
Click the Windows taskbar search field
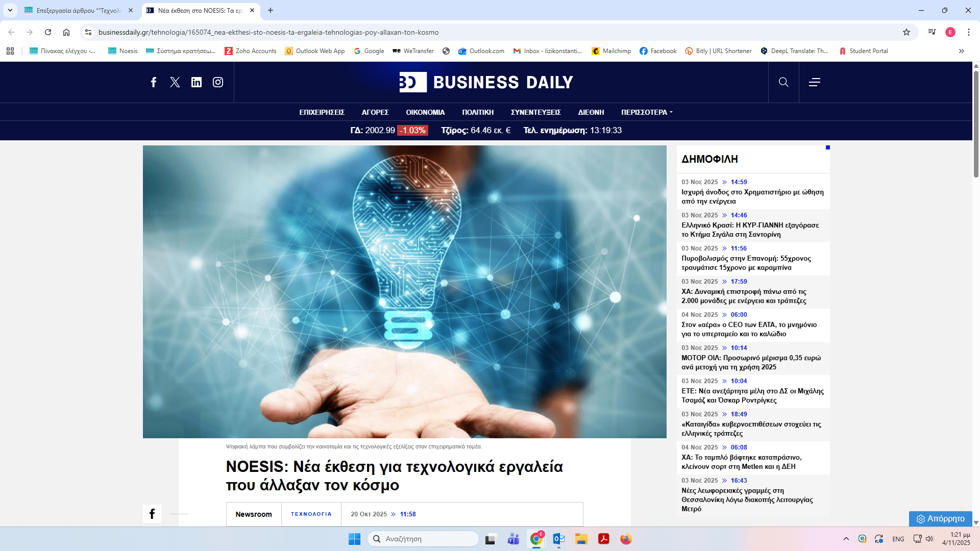[x=424, y=539]
